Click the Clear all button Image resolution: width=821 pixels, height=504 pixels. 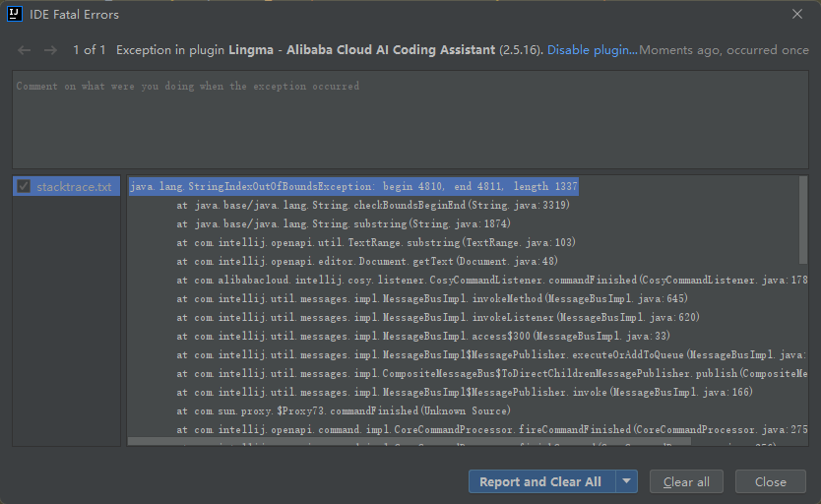tap(686, 481)
